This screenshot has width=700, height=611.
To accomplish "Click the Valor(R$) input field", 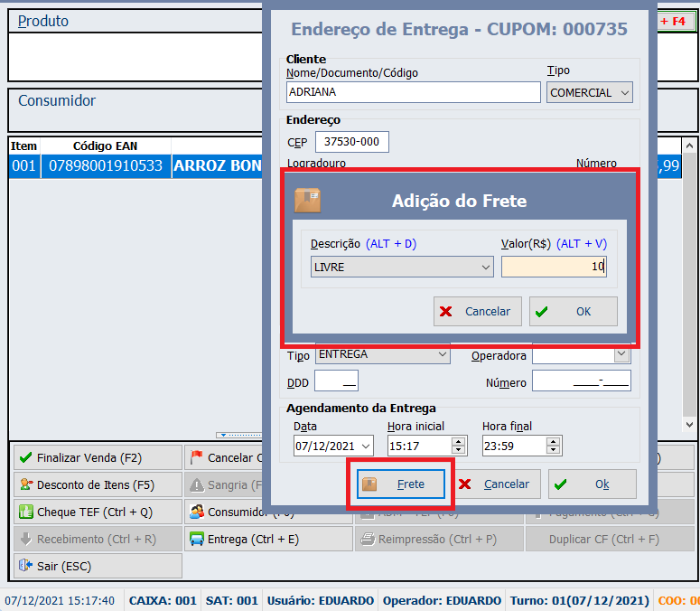I will tap(555, 267).
